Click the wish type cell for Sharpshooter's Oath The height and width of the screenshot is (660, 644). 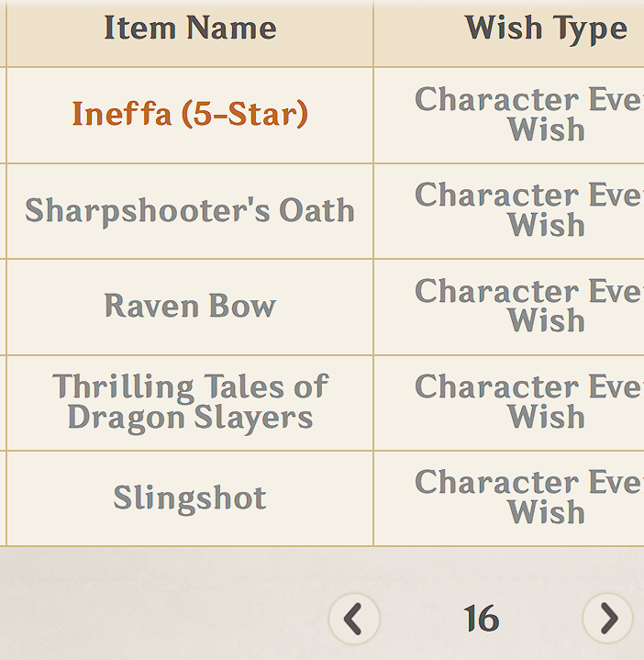point(509,211)
